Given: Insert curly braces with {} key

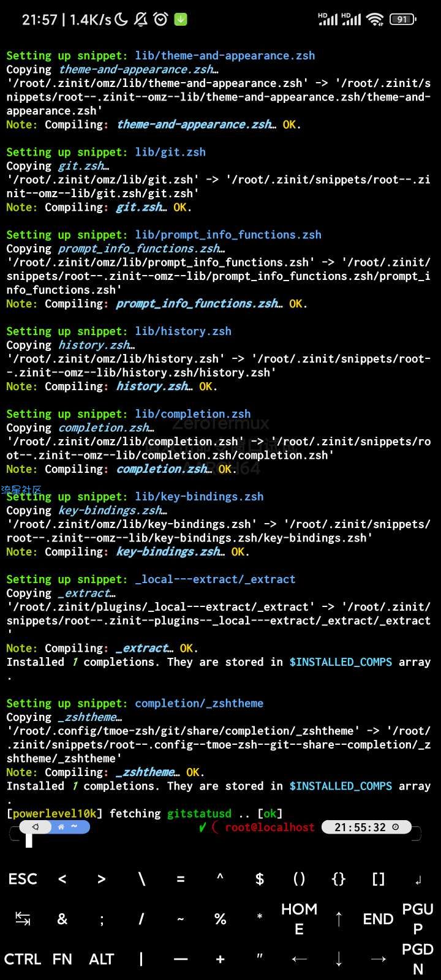Looking at the screenshot, I should pyautogui.click(x=339, y=879).
